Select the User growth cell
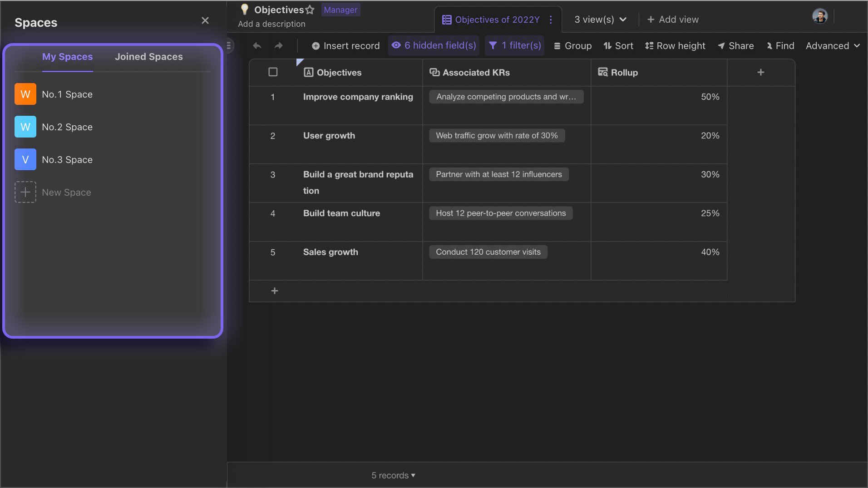Screen dimensions: 868x488 point(359,144)
